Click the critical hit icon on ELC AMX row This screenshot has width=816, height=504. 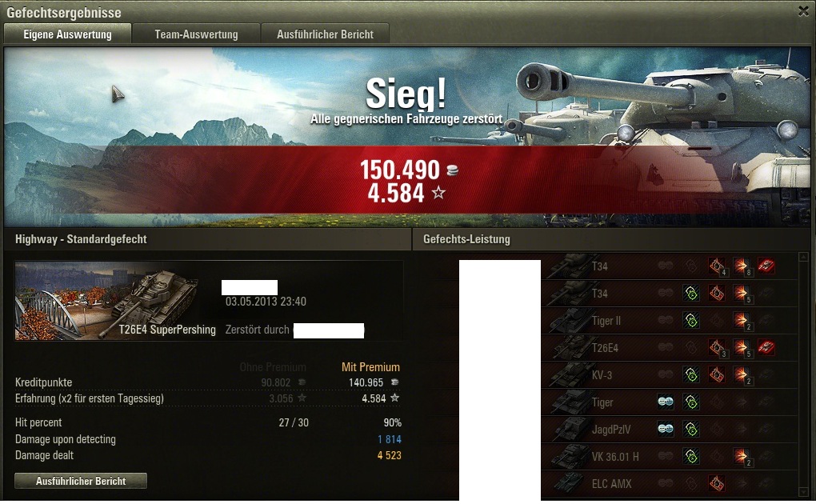(x=717, y=483)
